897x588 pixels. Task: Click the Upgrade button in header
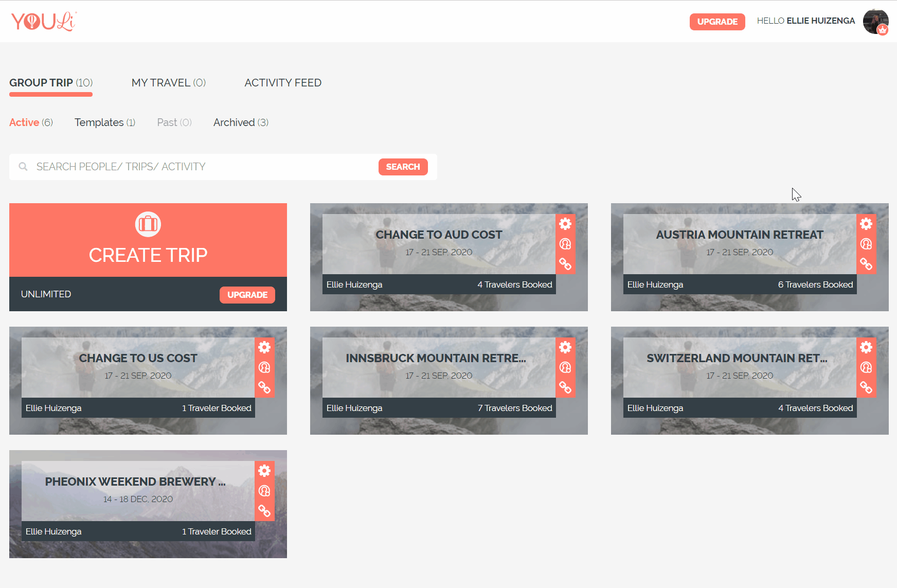[717, 22]
